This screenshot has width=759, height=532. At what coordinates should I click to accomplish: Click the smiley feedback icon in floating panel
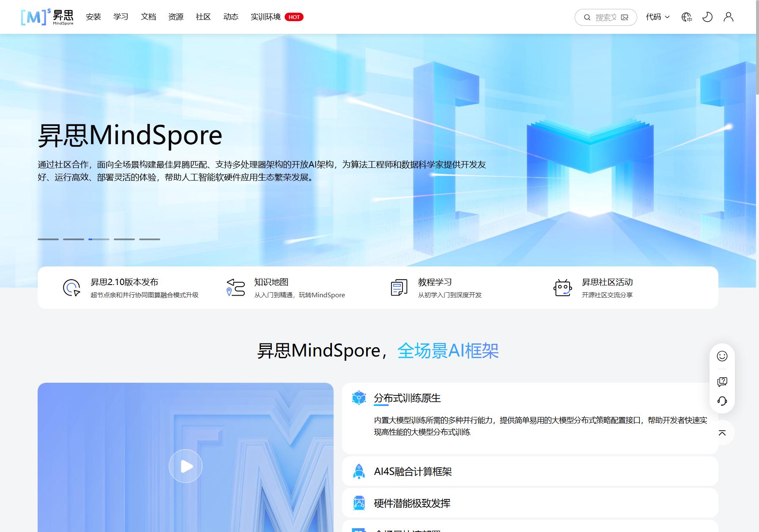[722, 356]
